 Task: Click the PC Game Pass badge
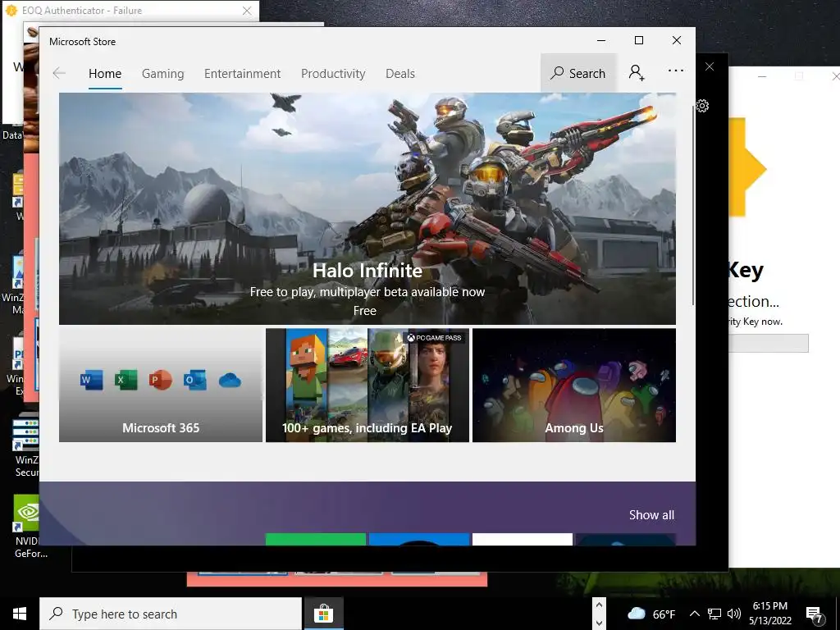[x=435, y=337]
